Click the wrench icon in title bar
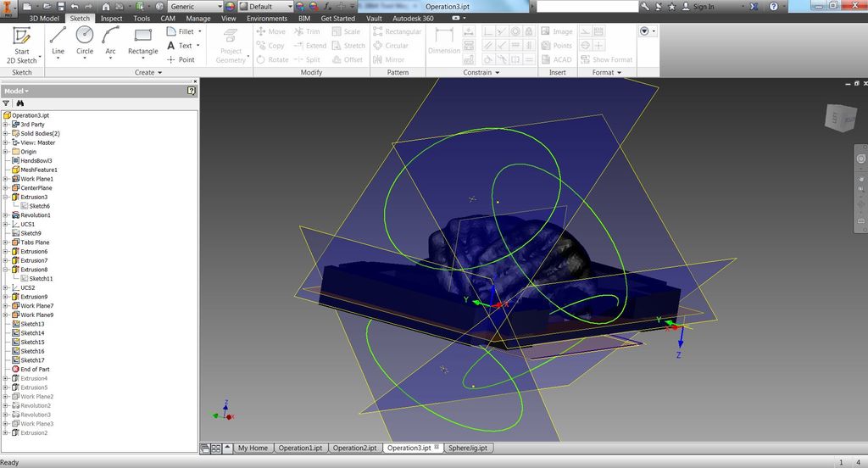868x468 pixels. [x=645, y=7]
